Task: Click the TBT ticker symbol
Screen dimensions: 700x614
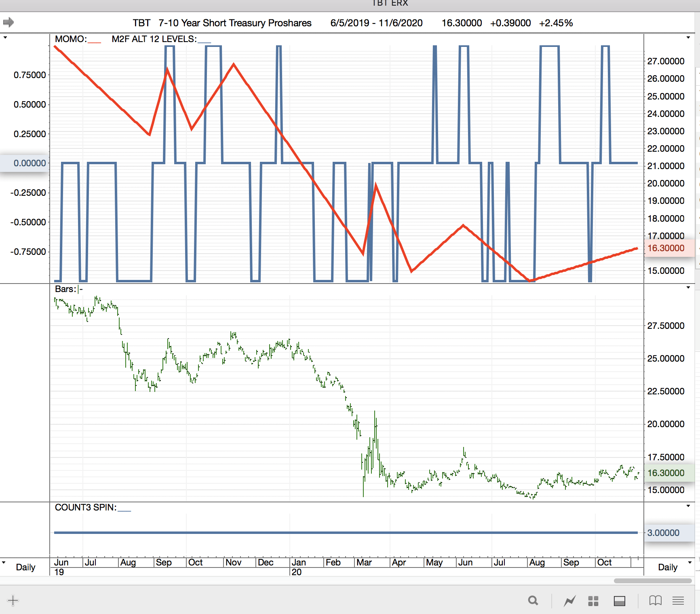Action: pos(141,23)
